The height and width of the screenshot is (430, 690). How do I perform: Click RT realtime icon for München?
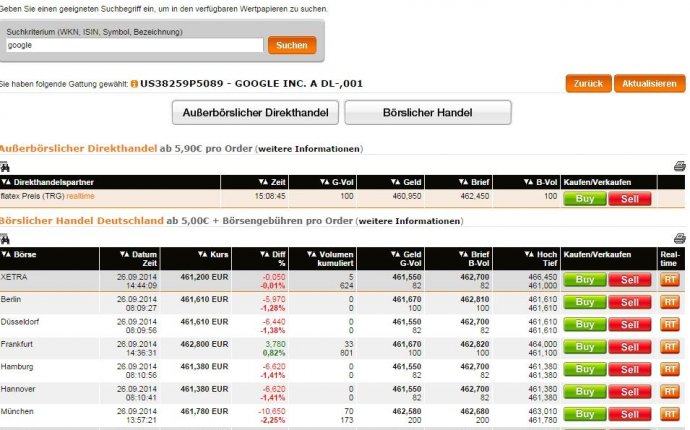click(x=670, y=415)
